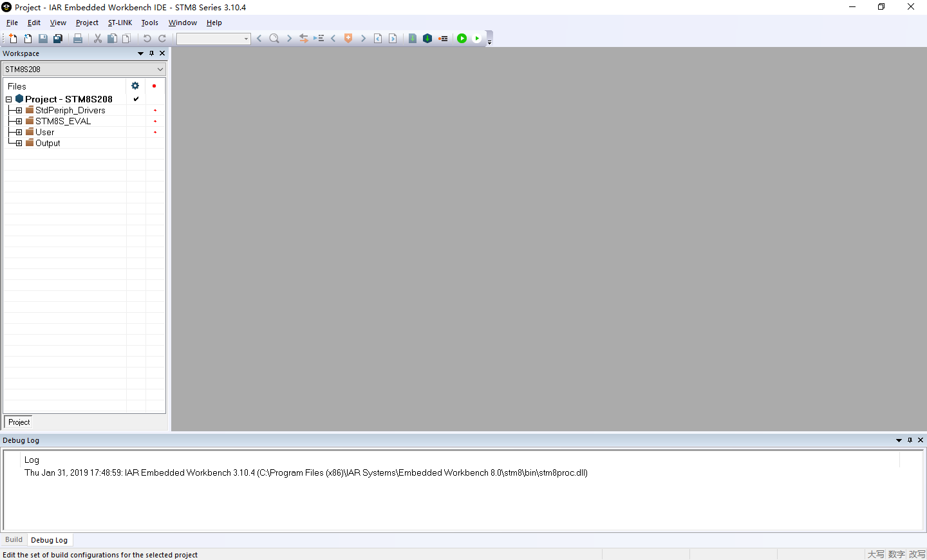Select the Project - STM8S208 root node
This screenshot has width=927, height=560.
point(69,99)
